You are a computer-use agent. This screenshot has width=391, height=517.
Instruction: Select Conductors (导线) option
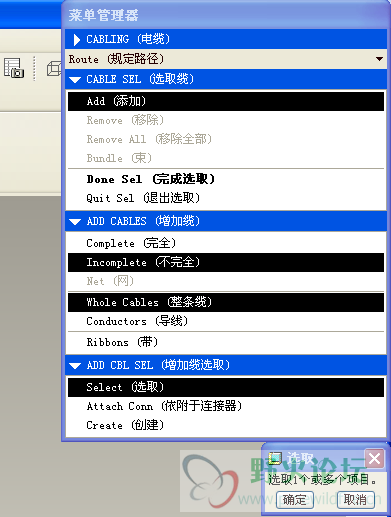click(x=226, y=321)
